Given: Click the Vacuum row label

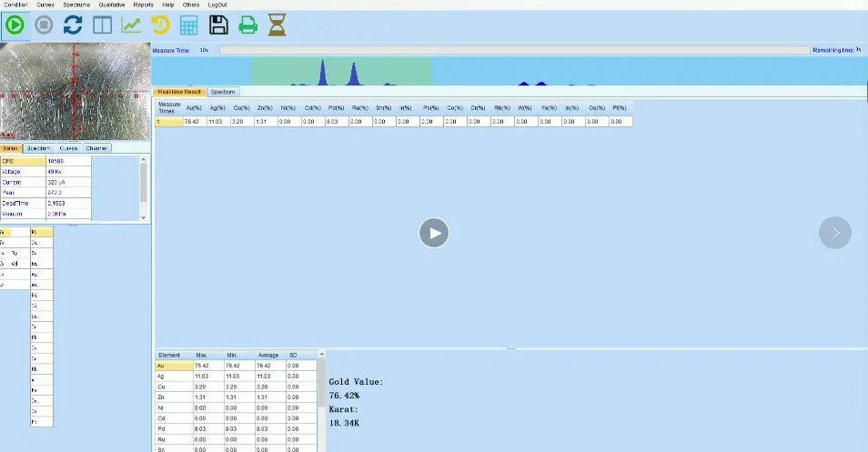Looking at the screenshot, I should coord(23,214).
